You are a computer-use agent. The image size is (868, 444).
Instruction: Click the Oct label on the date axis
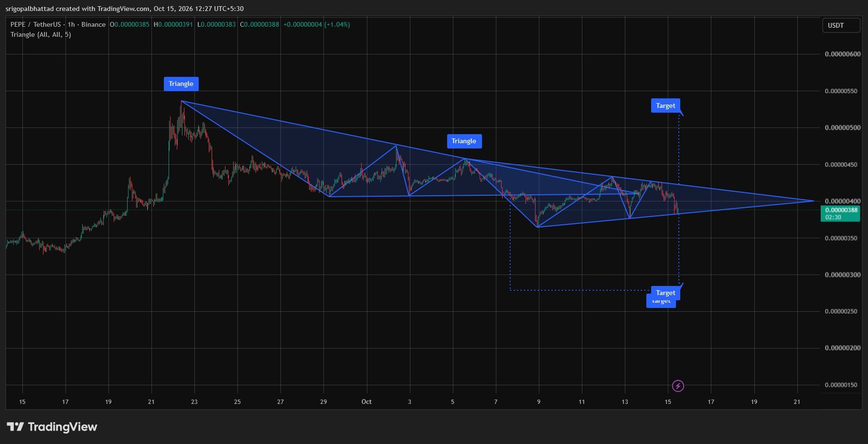366,402
